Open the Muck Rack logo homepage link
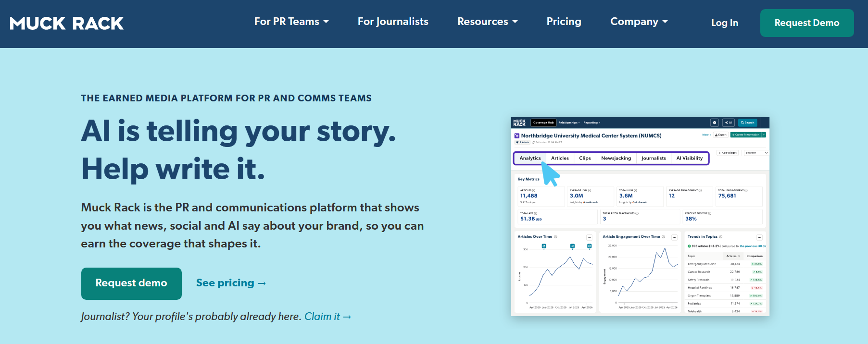The image size is (868, 344). pyautogui.click(x=66, y=24)
